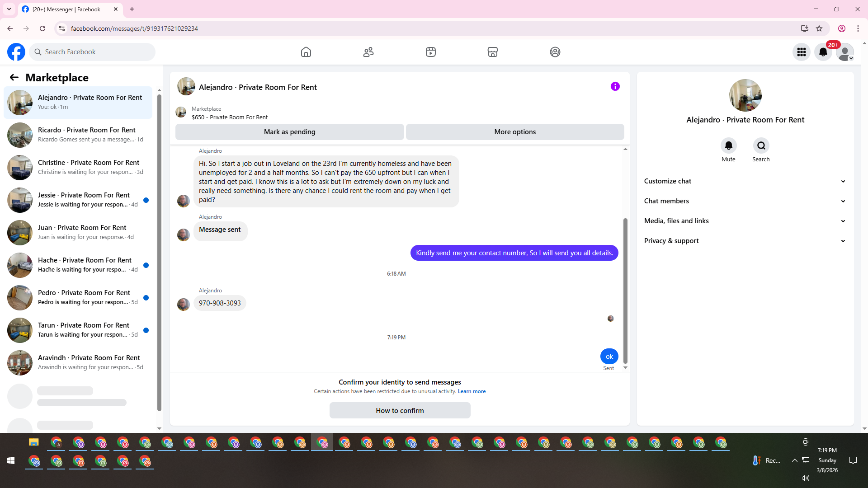Open the Video/Reels icon

pos(431,52)
